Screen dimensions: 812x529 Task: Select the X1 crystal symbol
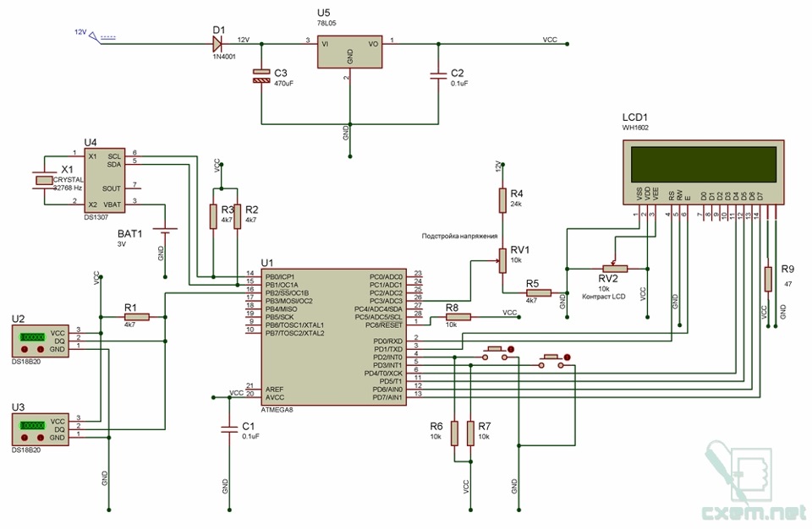click(44, 180)
